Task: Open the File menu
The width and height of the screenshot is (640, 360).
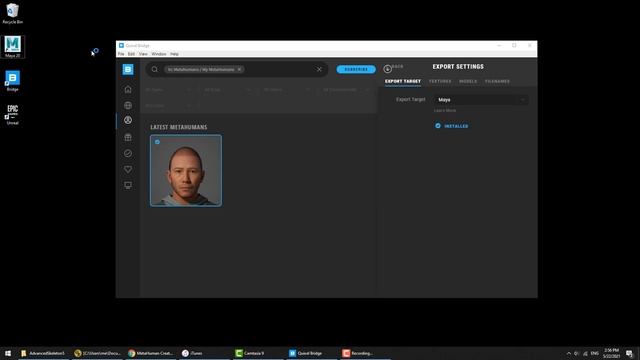Action: 121,54
